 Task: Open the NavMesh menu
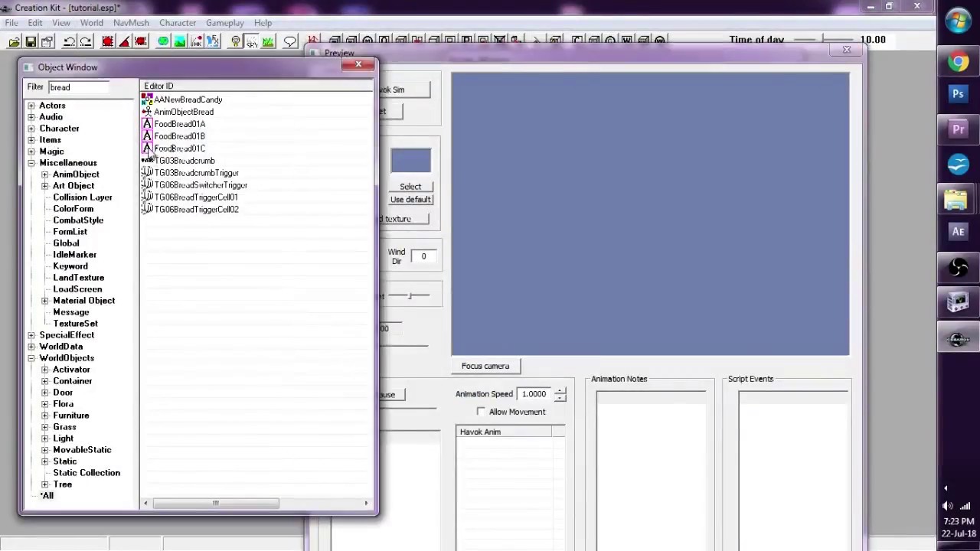click(131, 23)
